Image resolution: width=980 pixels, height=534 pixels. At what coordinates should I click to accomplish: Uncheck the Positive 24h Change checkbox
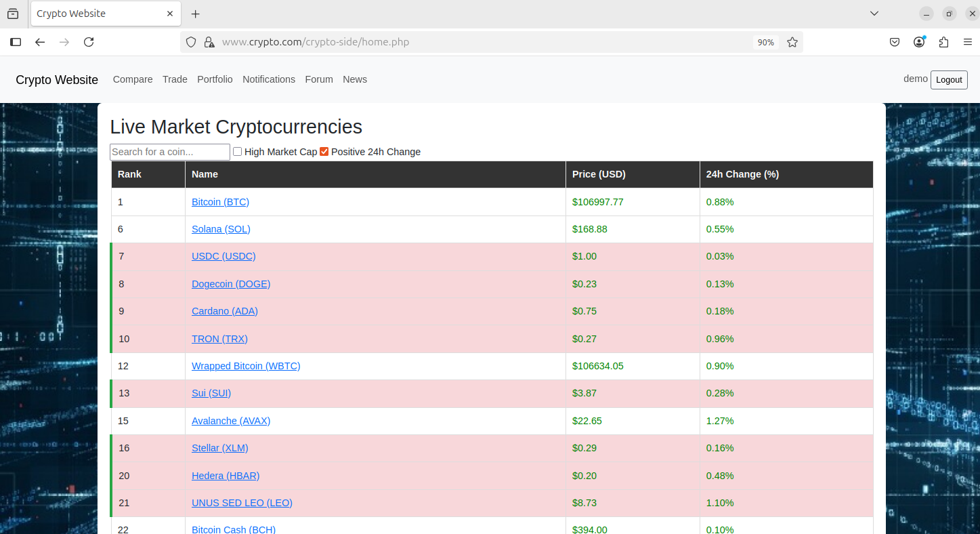pyautogui.click(x=324, y=152)
